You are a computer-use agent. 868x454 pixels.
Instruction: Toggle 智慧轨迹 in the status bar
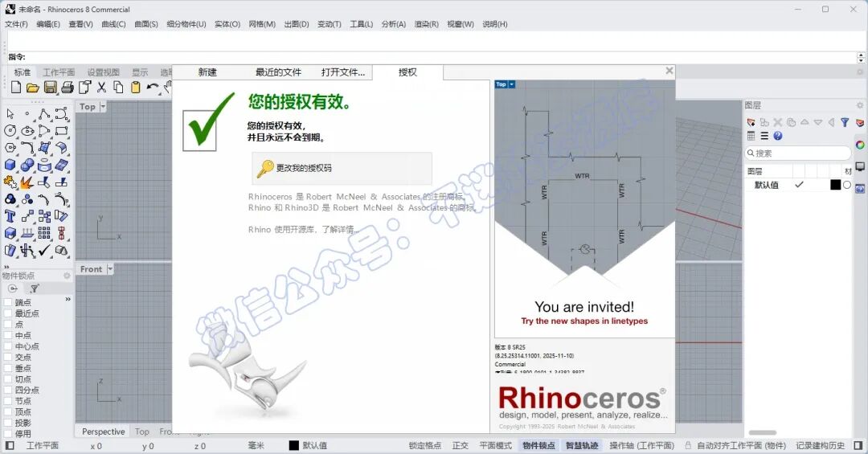coord(582,445)
